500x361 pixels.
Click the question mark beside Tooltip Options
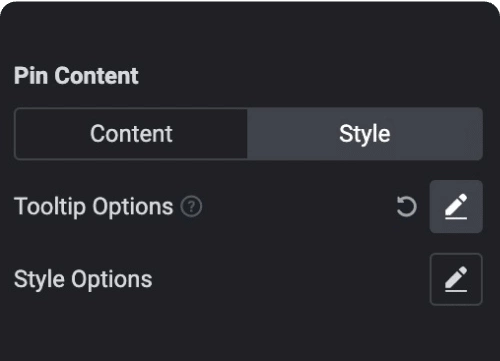click(x=191, y=207)
